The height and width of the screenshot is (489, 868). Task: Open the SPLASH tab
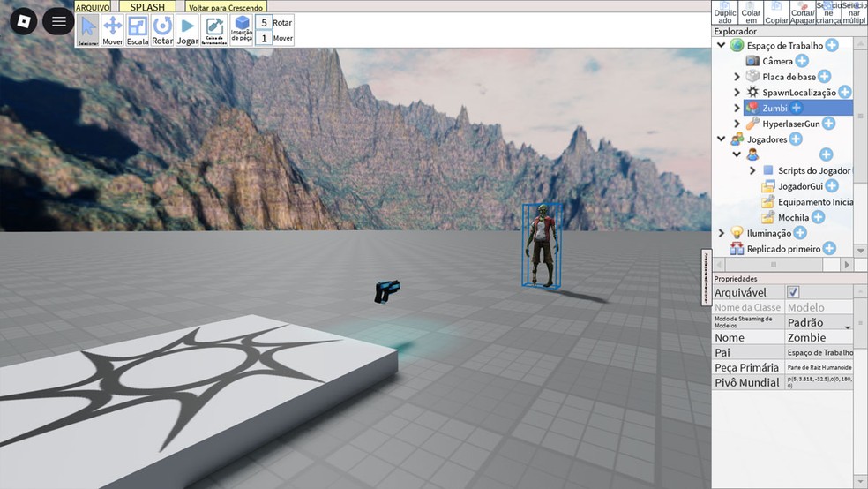(147, 7)
